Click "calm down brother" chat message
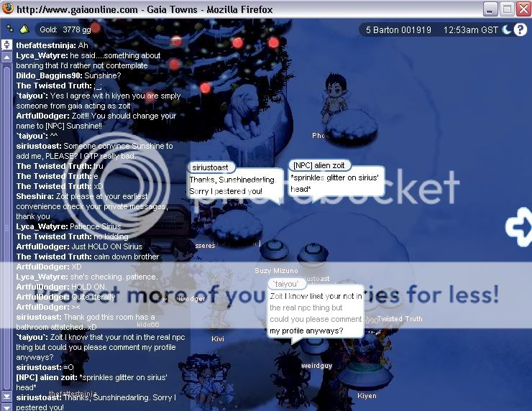The height and width of the screenshot is (411, 532). click(127, 257)
